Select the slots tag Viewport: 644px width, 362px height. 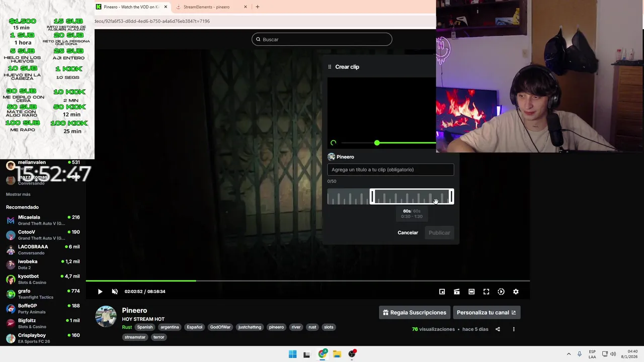tap(329, 327)
